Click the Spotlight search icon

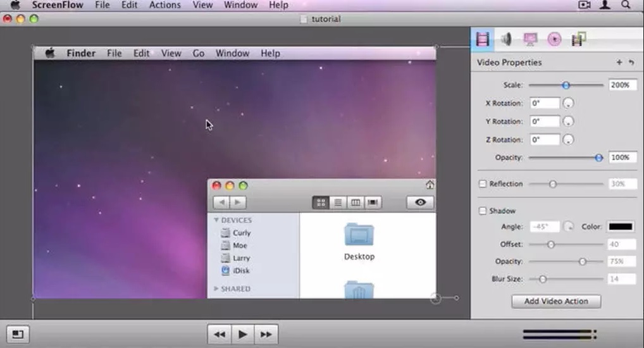(626, 5)
